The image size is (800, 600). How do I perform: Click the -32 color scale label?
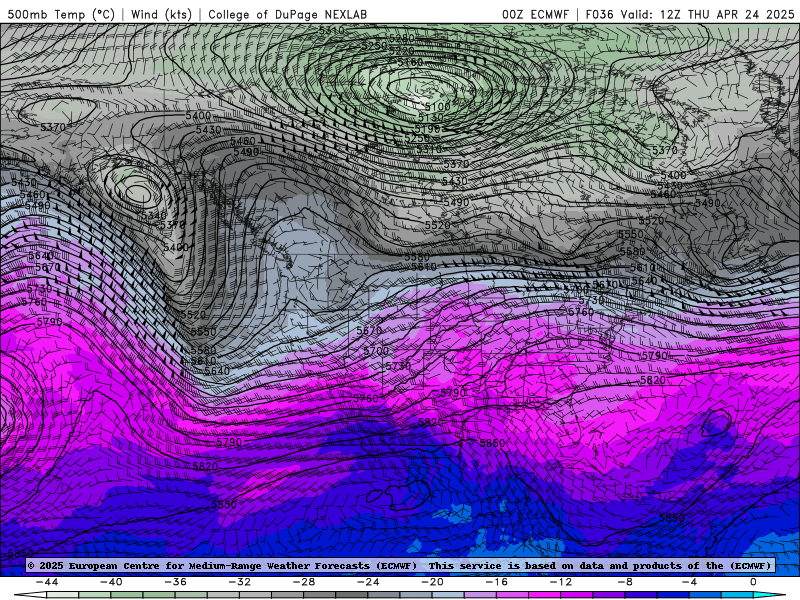(x=239, y=582)
